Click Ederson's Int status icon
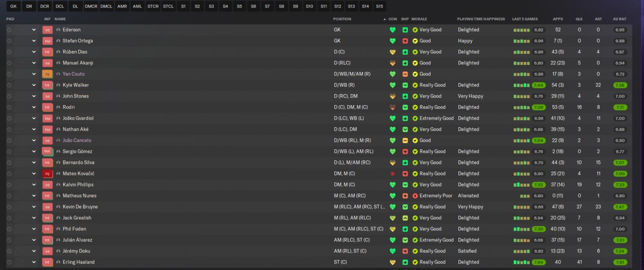Viewport: 644px width, 270px height. 48,30
